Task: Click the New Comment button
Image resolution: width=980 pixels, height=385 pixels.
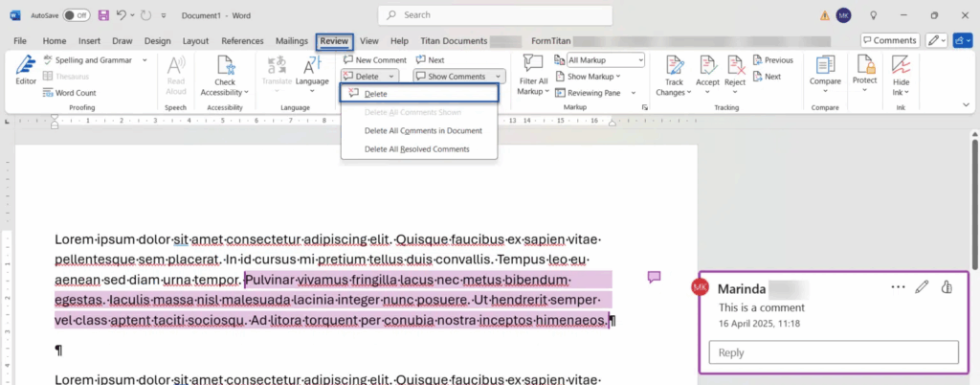Action: (x=374, y=60)
